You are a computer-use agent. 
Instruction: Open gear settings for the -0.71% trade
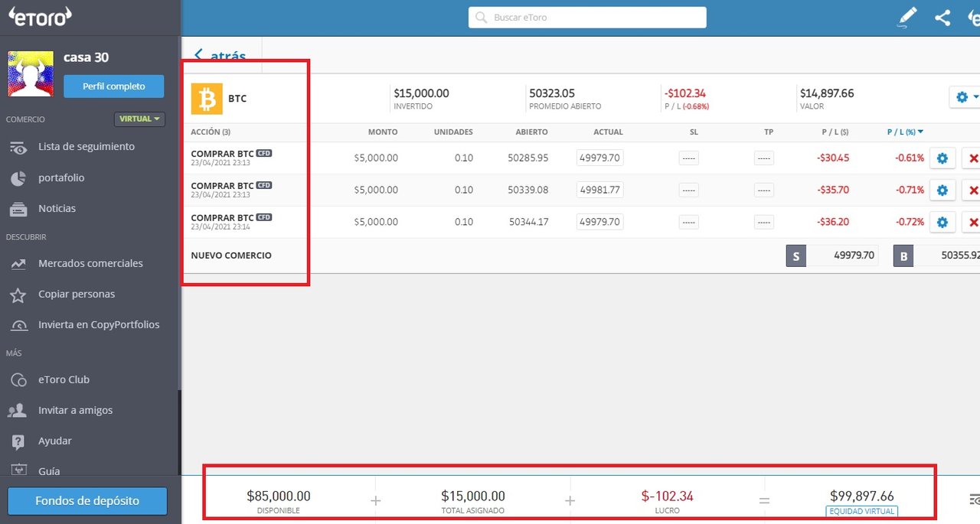pyautogui.click(x=942, y=190)
